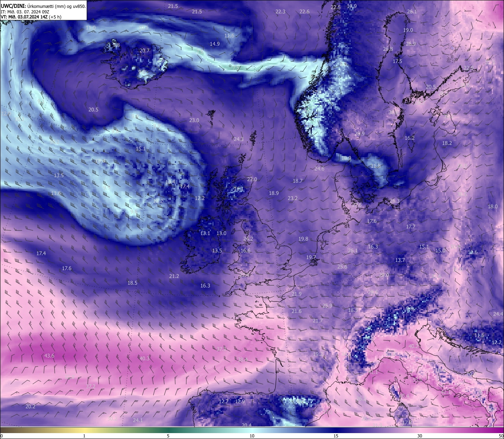This screenshot has height=439, width=504.
Task: Click the 24.6 value label
Action: [319, 169]
